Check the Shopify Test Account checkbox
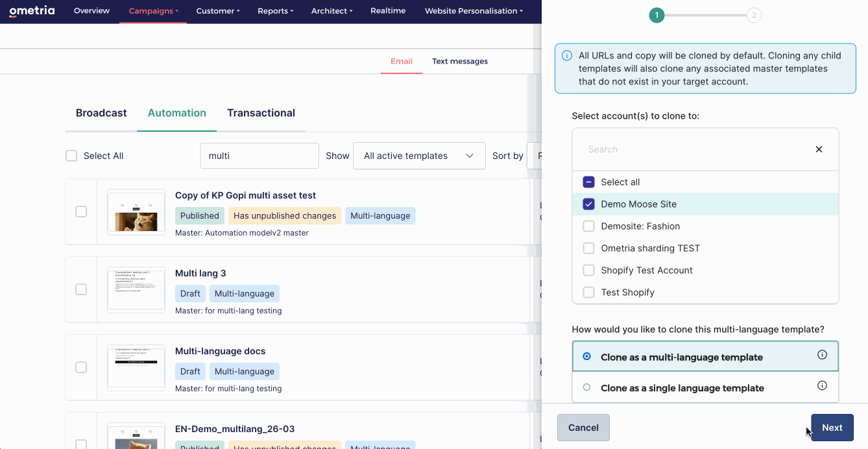This screenshot has width=868, height=449. click(588, 271)
